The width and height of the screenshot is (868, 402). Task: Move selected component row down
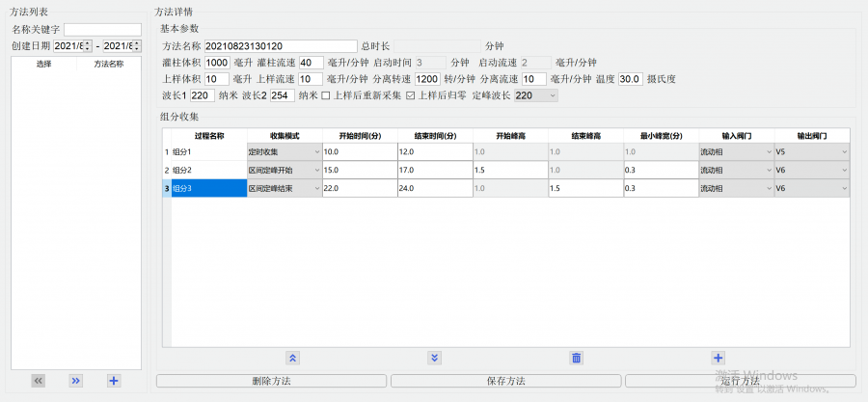(x=434, y=358)
